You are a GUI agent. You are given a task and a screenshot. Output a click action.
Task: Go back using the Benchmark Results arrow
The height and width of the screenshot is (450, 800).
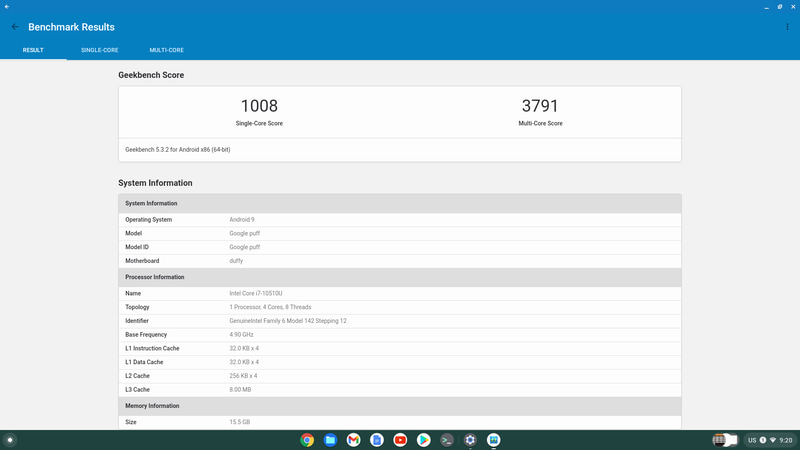[15, 27]
